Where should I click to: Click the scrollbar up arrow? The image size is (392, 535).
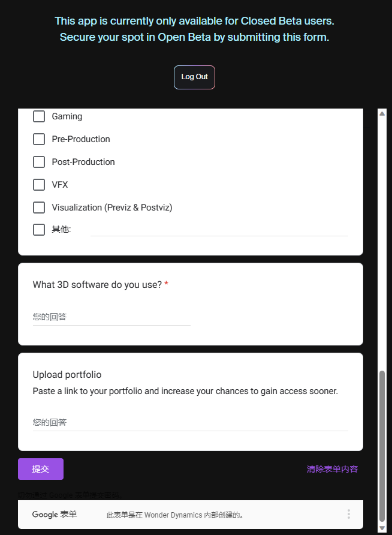coord(382,113)
